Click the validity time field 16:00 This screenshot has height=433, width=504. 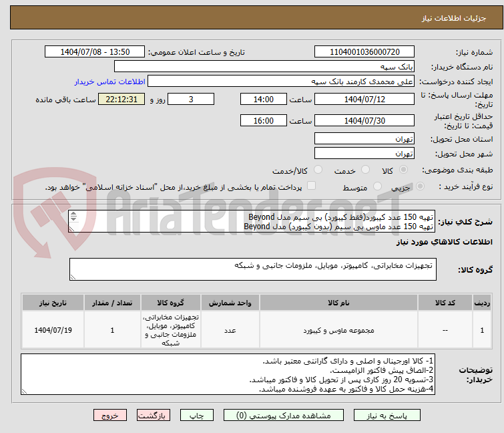coord(264,121)
